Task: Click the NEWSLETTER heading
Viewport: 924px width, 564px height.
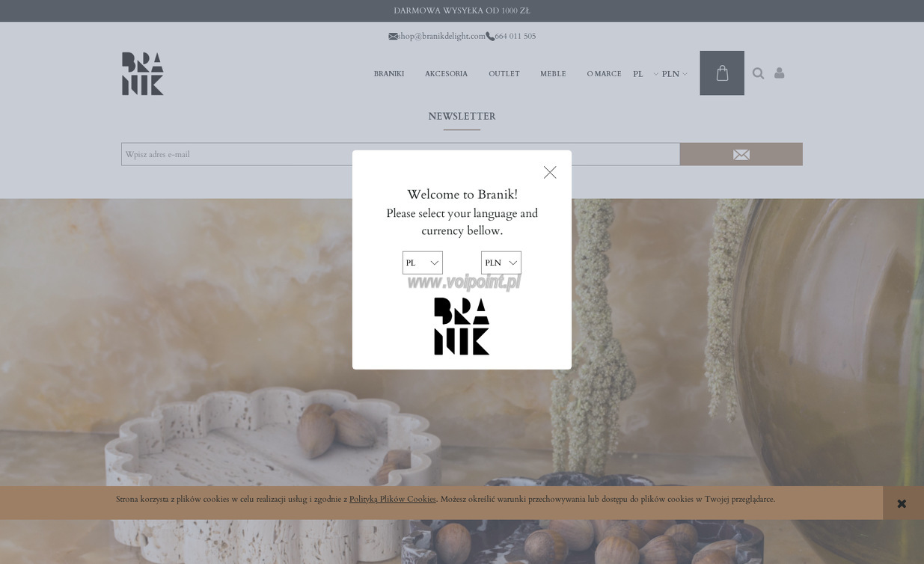Action: tap(462, 117)
